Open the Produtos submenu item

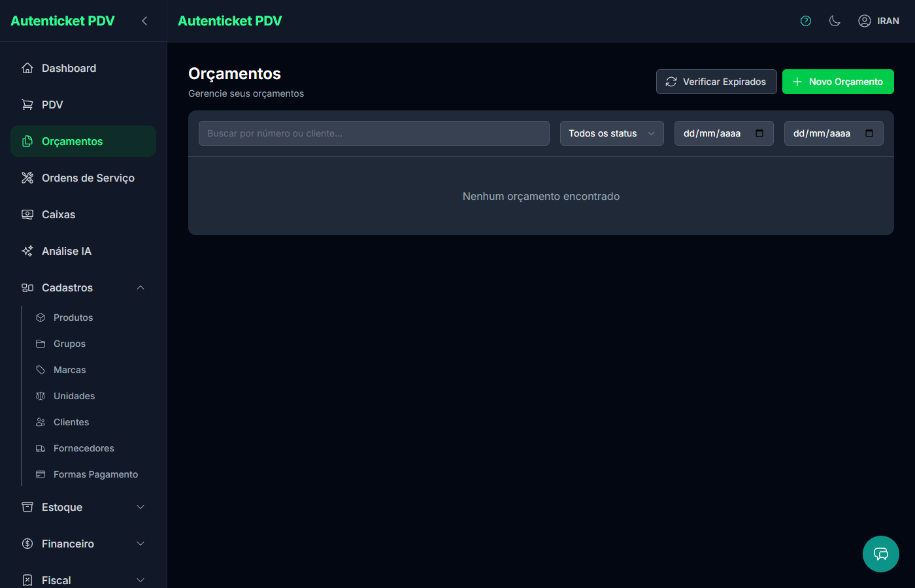(x=73, y=318)
